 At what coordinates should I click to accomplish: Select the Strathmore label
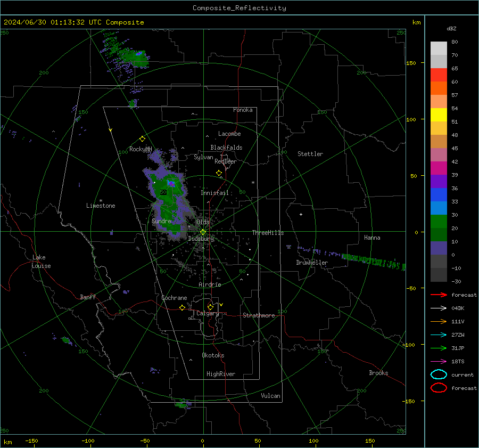pos(259,315)
